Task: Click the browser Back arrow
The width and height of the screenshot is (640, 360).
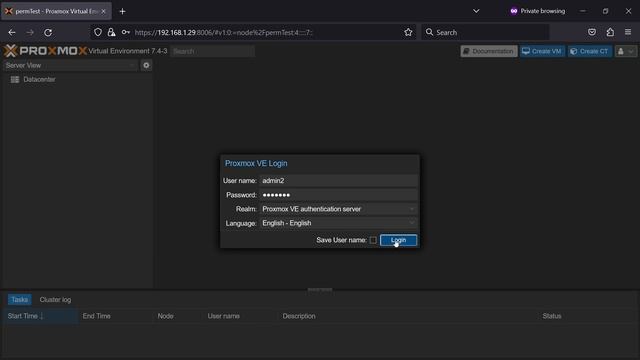Action: (12, 32)
